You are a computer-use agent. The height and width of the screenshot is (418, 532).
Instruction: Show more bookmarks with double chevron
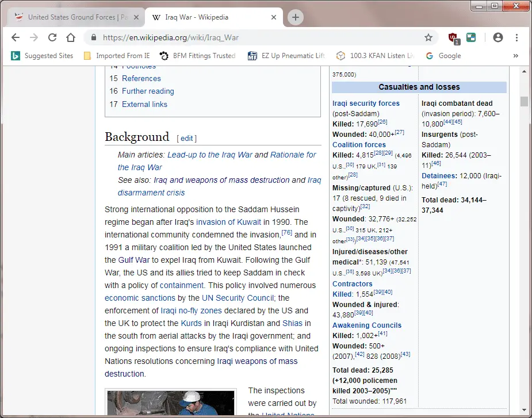click(516, 56)
